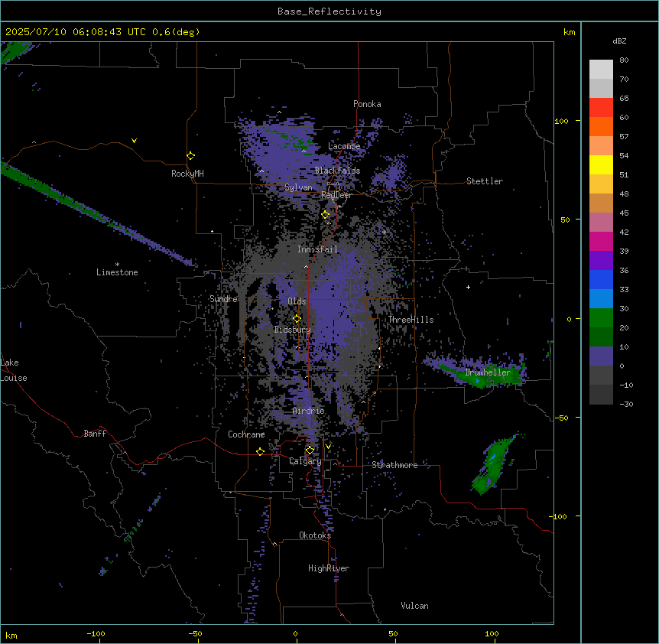
Task: Click the Vulcan label
Action: click(x=414, y=606)
